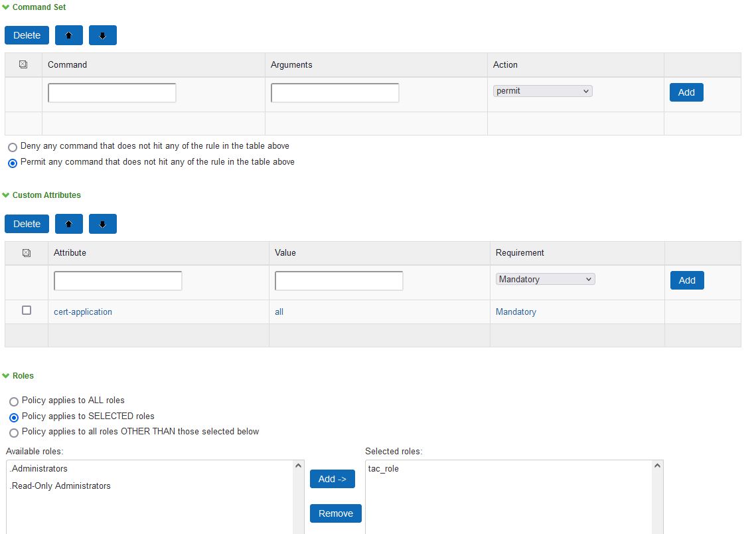
Task: Move attribute down with Custom Attributes arrow
Action: click(x=103, y=224)
